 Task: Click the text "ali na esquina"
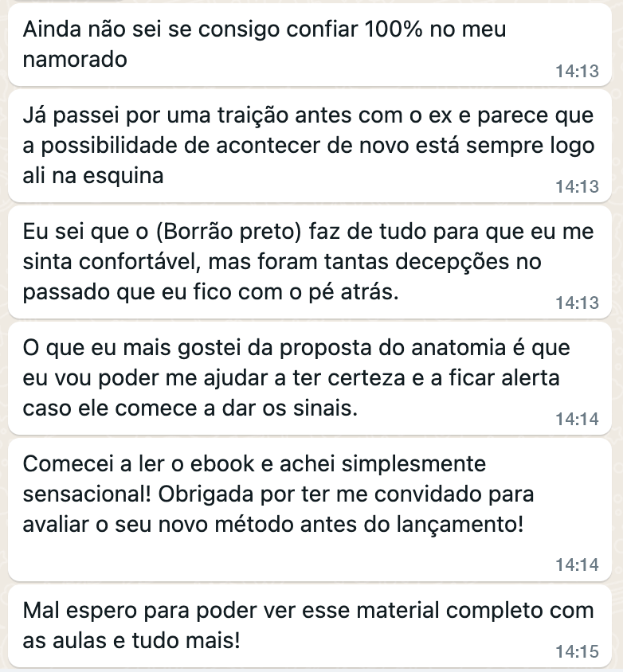tap(93, 176)
